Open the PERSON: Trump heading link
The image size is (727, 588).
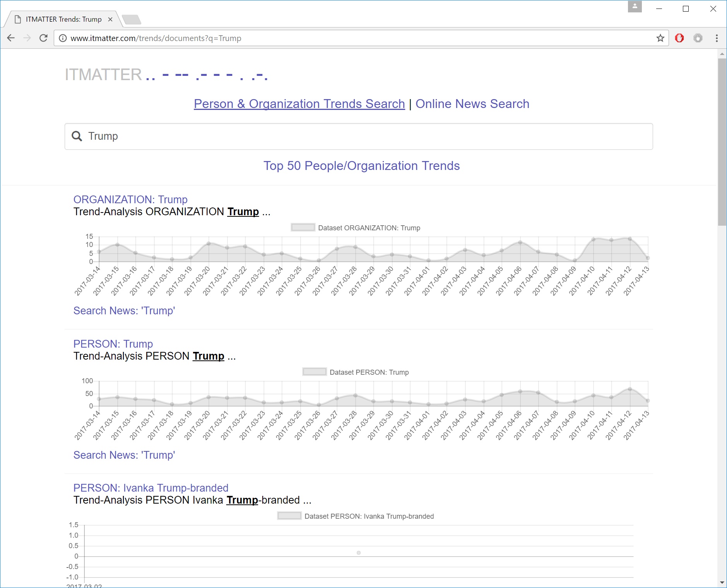[113, 344]
